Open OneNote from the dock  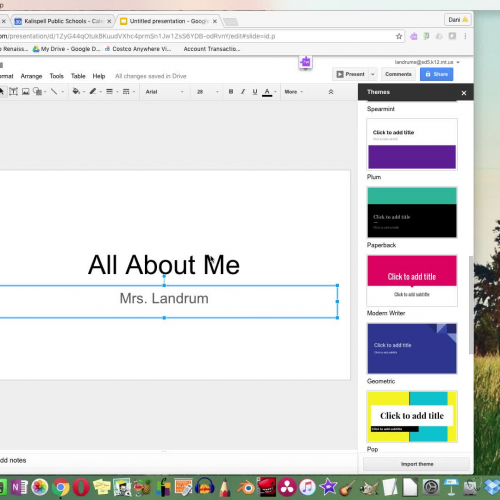[19, 487]
